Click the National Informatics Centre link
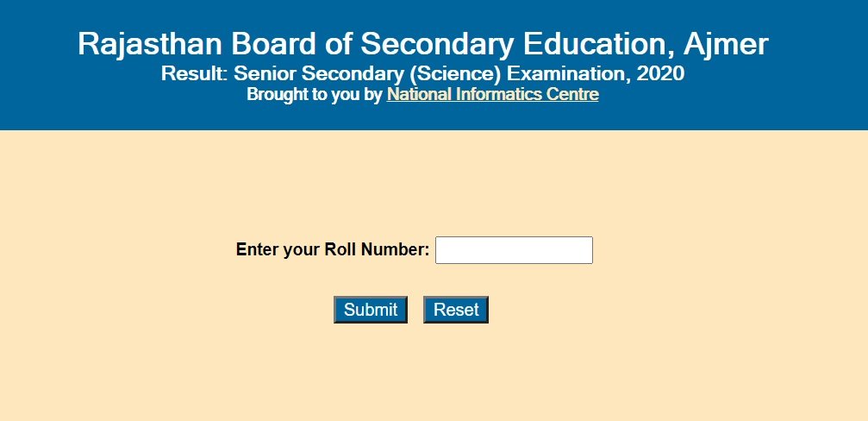Viewport: 868px width, 421px height. [x=492, y=95]
